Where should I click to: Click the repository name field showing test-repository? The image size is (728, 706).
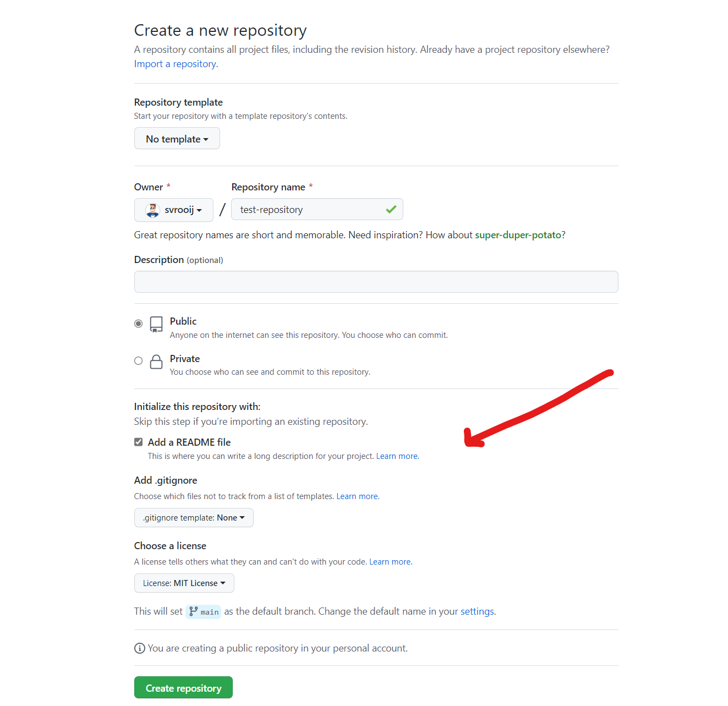(x=308, y=209)
